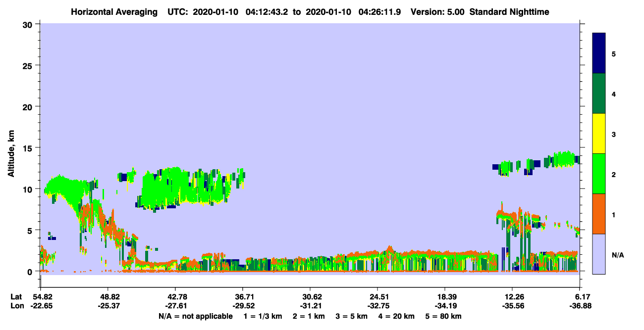Click longitude value -36.88
The image size is (644, 330).
tap(580, 306)
